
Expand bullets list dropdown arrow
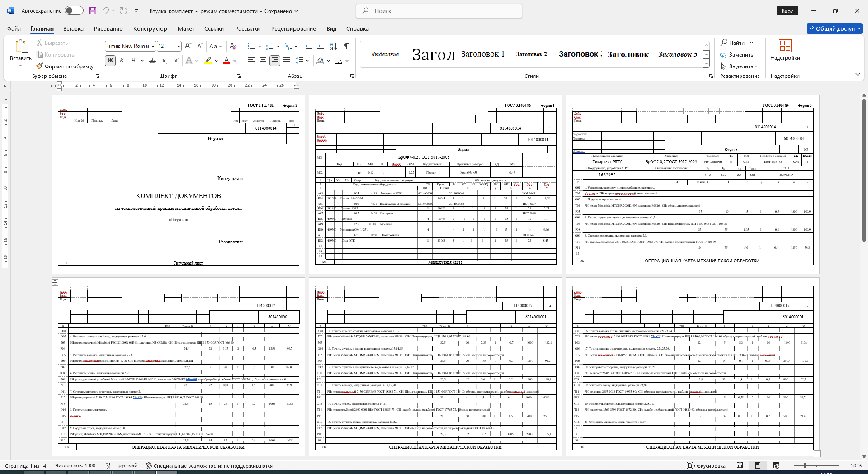tap(259, 46)
